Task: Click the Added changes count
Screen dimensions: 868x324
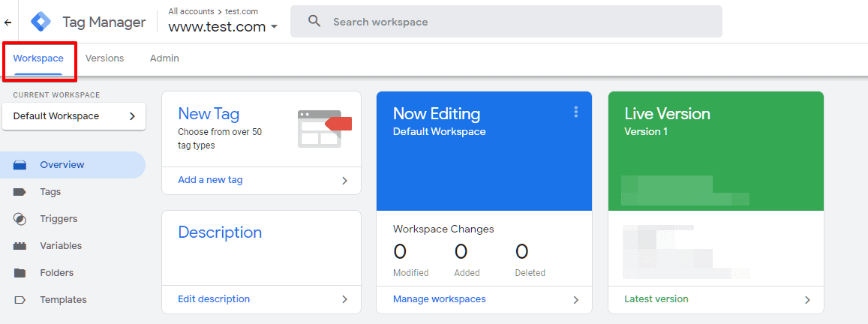Action: pyautogui.click(x=461, y=252)
